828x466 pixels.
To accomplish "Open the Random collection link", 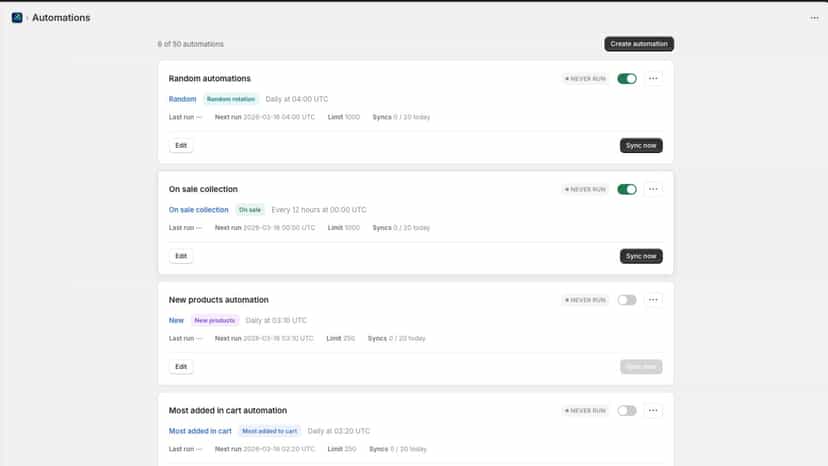I will [182, 99].
